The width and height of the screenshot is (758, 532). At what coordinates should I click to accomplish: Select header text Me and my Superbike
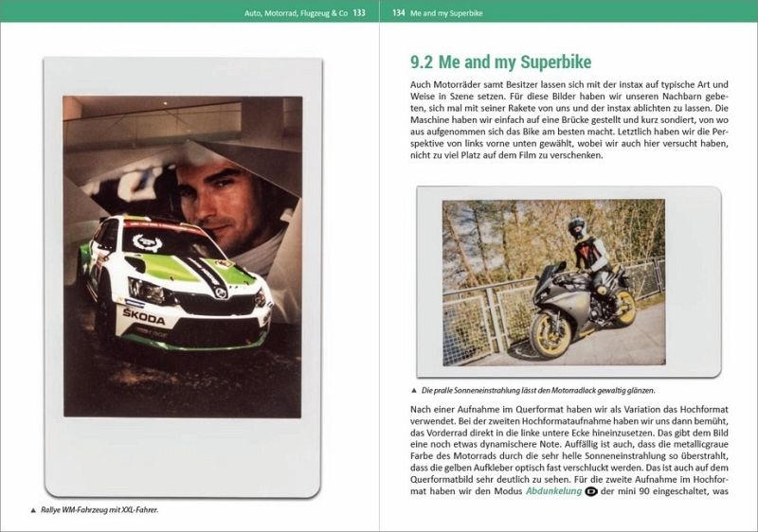[x=446, y=13]
